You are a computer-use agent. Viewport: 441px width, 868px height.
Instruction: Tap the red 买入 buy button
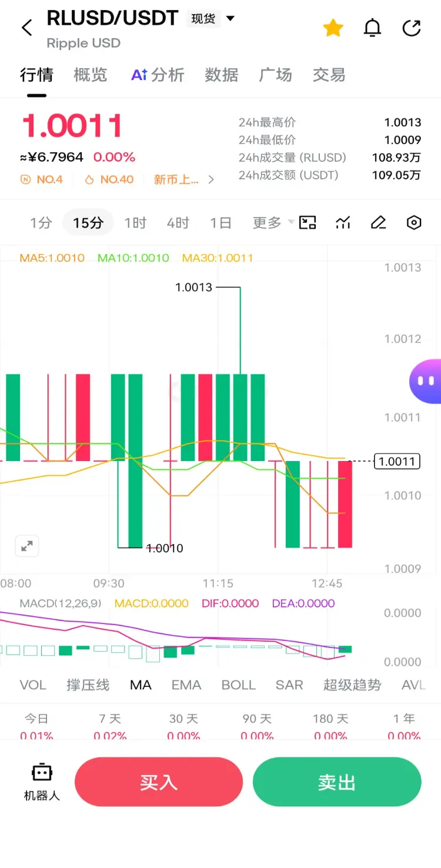159,782
